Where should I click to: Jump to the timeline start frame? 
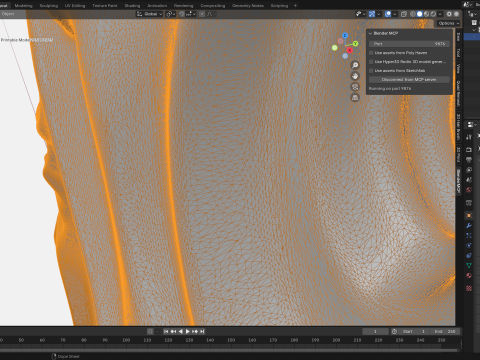pos(166,331)
